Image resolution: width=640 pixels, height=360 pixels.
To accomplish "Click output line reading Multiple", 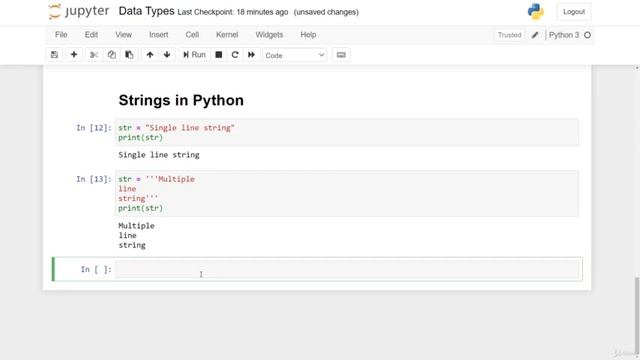I will 136,226.
